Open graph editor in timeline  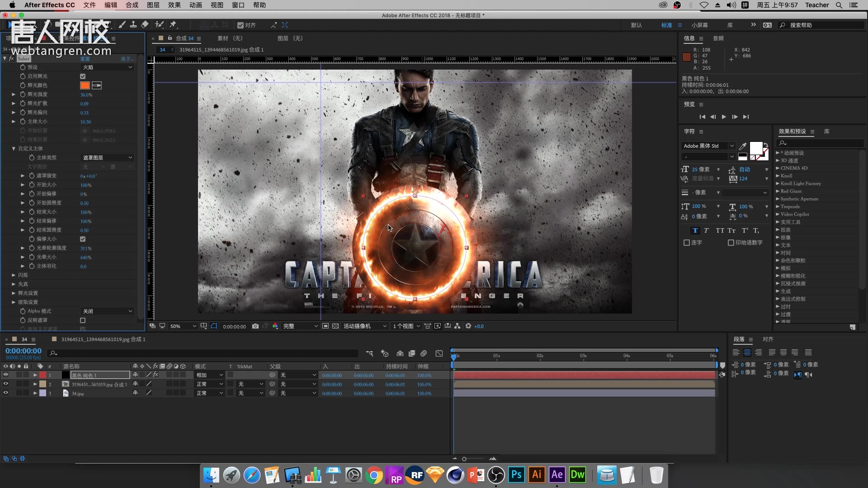pos(439,353)
